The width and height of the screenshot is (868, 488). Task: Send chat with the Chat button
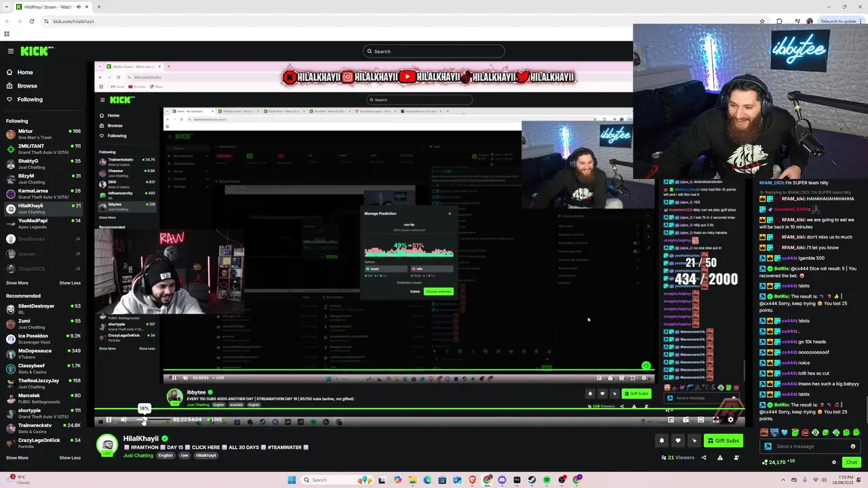(x=852, y=462)
